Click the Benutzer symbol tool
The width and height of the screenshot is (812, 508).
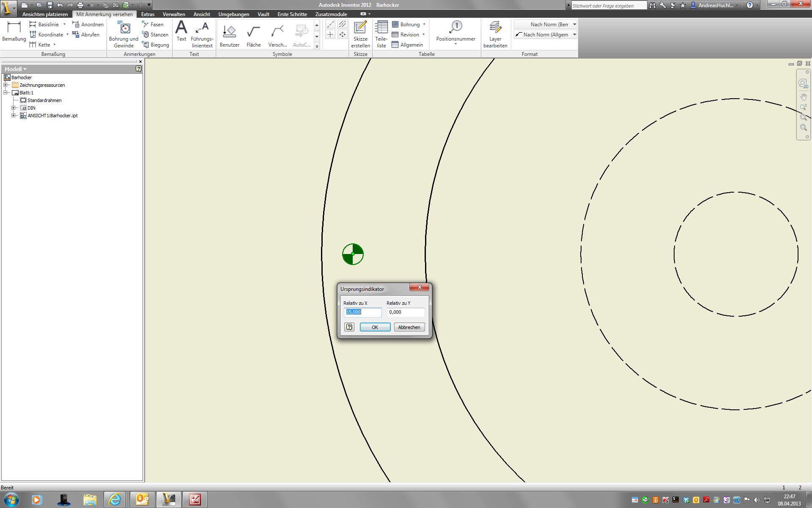pyautogui.click(x=230, y=35)
